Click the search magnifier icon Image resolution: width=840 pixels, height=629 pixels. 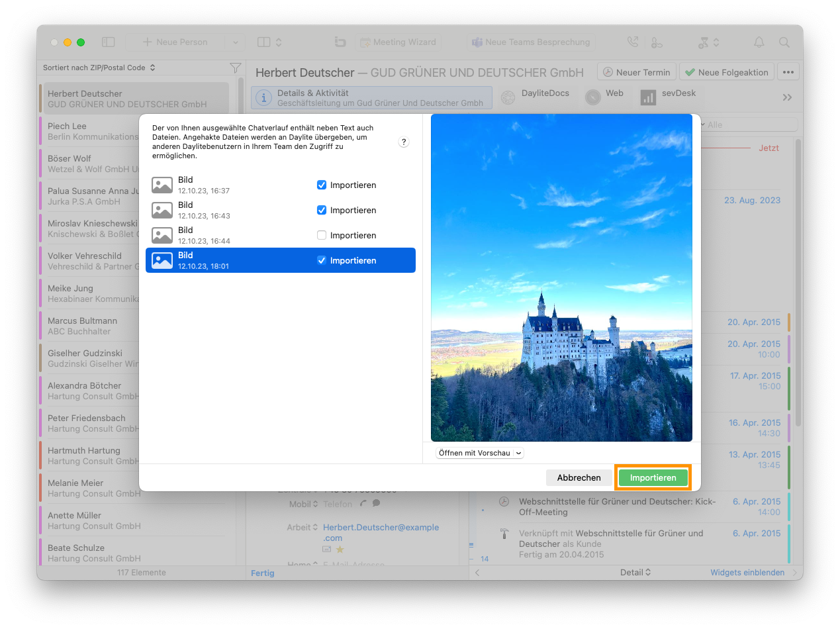pos(784,42)
